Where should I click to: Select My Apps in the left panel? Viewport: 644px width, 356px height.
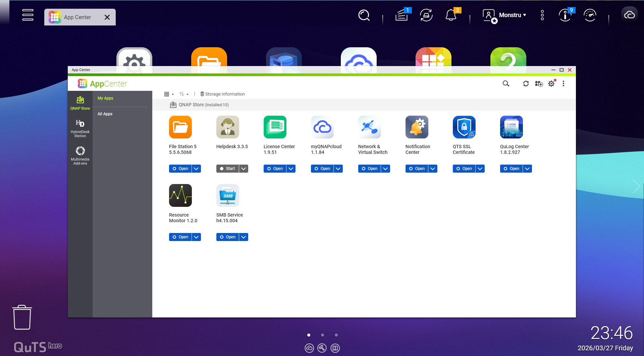pos(105,98)
